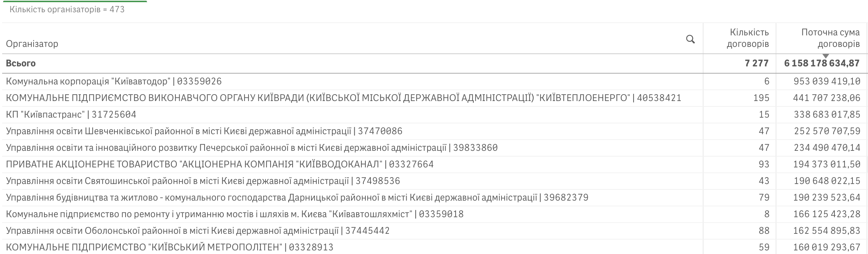Select the Кількість організаторів = 473 tab
Image resolution: width=868 pixels, height=254 pixels.
(67, 9)
